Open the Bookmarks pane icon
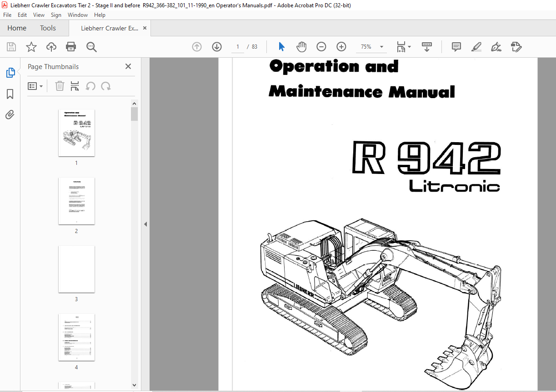The width and height of the screenshot is (556, 392). 10,94
